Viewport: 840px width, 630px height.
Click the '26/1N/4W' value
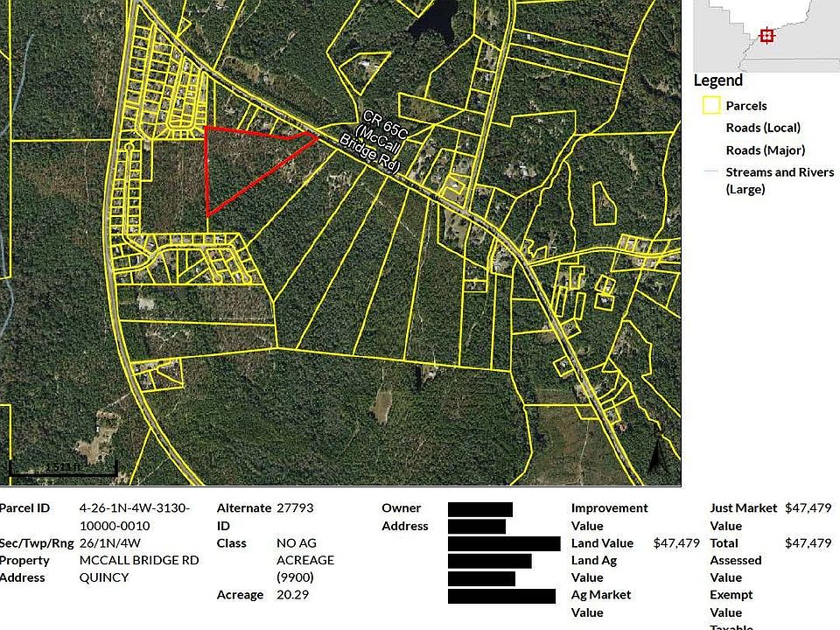pos(110,543)
